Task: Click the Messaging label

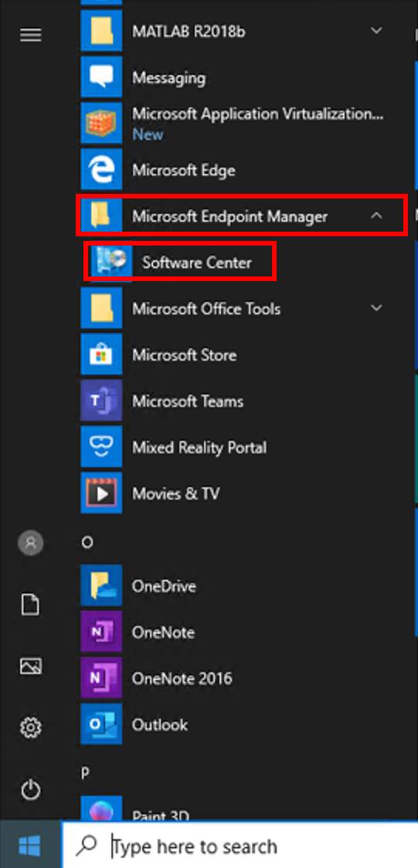Action: pyautogui.click(x=168, y=78)
